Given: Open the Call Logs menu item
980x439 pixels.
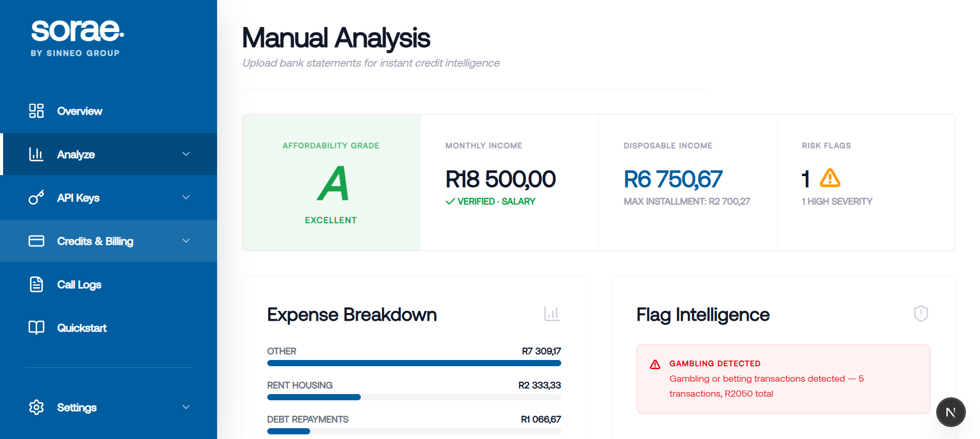Looking at the screenshot, I should pos(79,285).
